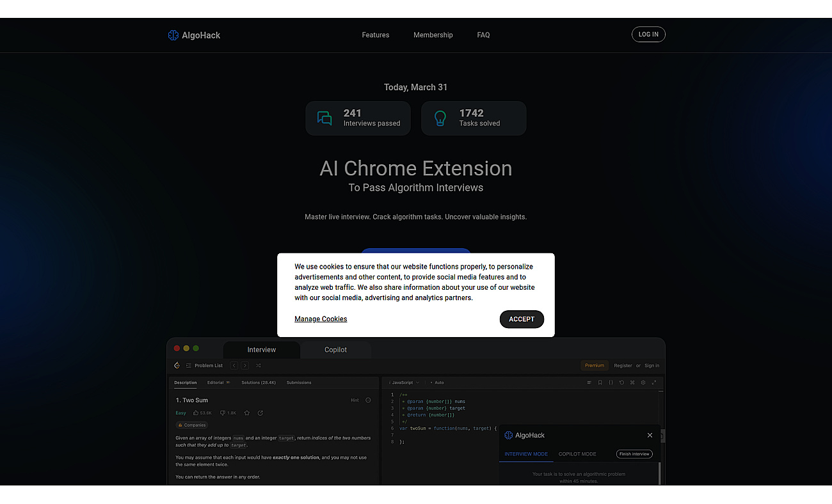Click the light bulb icon beside Tasks solved
This screenshot has width=832, height=504.
click(440, 118)
